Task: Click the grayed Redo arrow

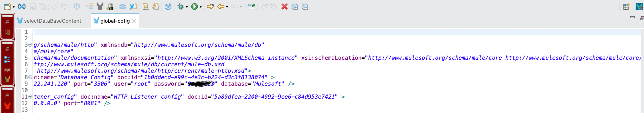Action: [x=65, y=6]
